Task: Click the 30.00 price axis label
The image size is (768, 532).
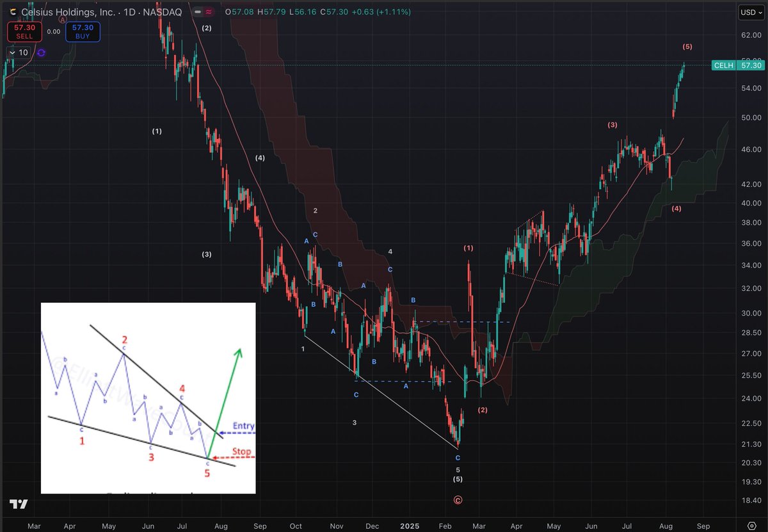Action: click(750, 313)
